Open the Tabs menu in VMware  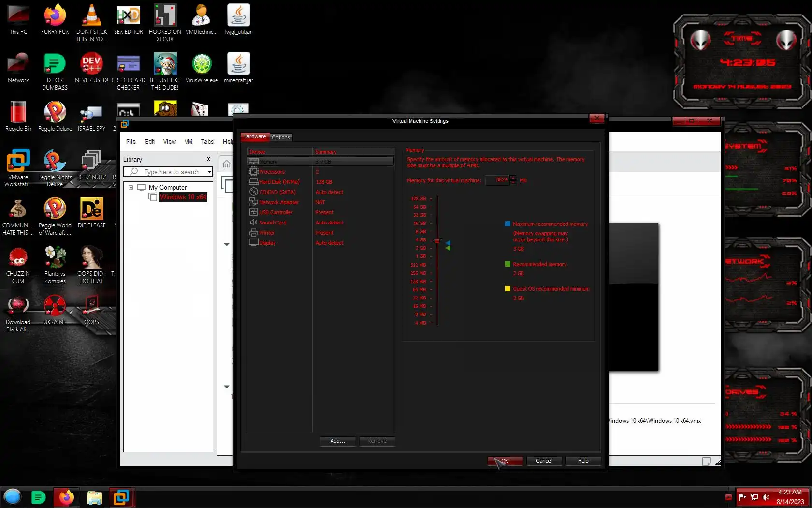207,142
